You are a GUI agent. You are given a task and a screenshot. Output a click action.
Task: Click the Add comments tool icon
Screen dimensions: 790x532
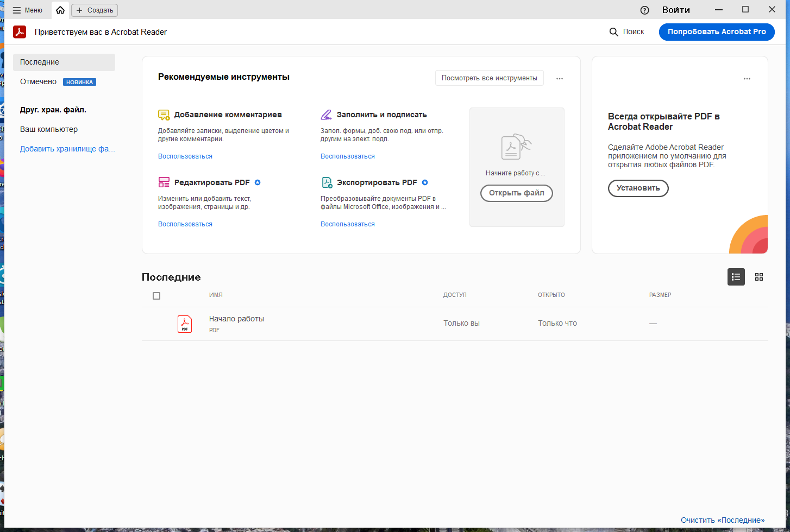pyautogui.click(x=164, y=115)
